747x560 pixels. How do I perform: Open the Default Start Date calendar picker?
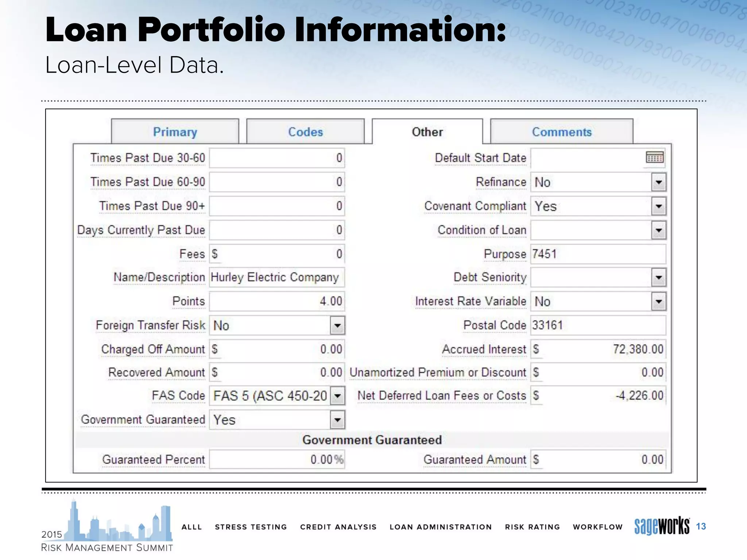click(x=654, y=157)
